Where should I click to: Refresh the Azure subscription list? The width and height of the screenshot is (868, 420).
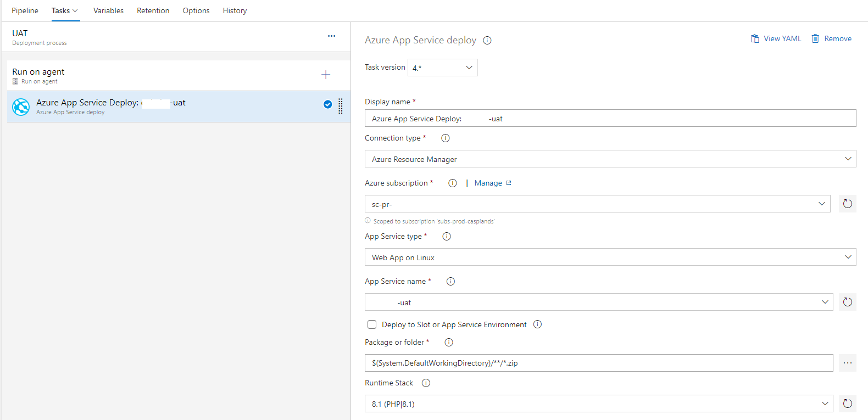[848, 204]
